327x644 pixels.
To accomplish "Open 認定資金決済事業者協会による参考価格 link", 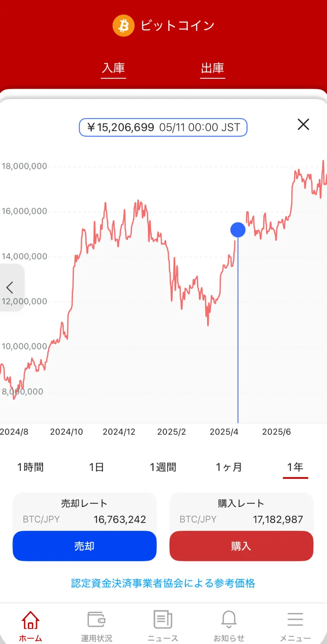I will pyautogui.click(x=163, y=583).
